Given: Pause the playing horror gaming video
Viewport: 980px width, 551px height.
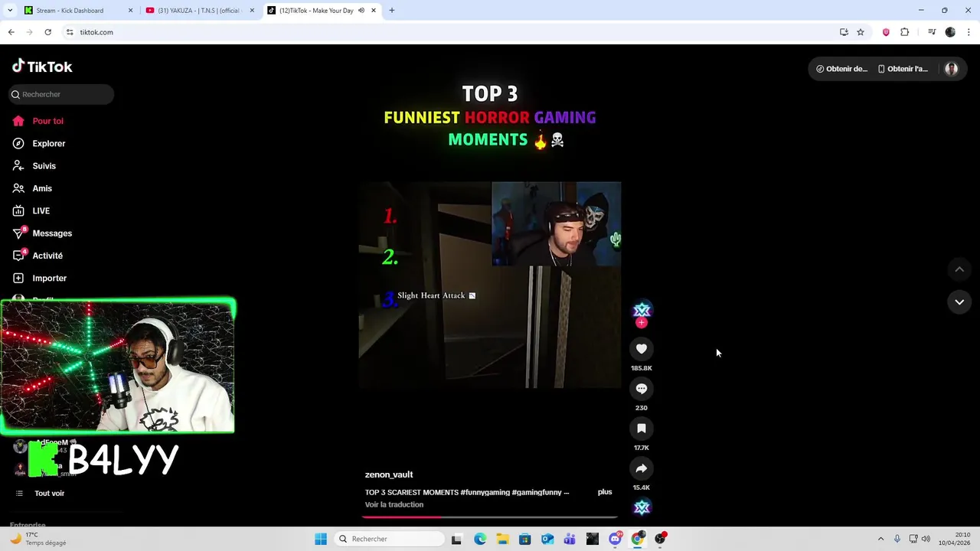Looking at the screenshot, I should pyautogui.click(x=490, y=285).
